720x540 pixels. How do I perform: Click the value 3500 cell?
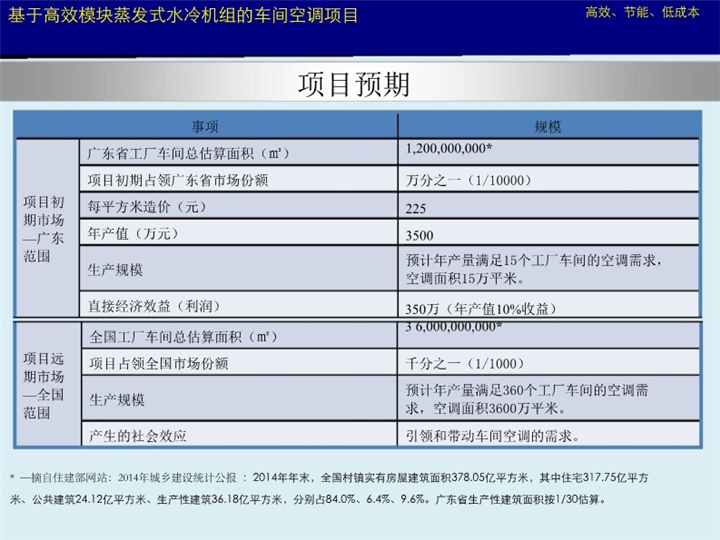[x=420, y=236]
